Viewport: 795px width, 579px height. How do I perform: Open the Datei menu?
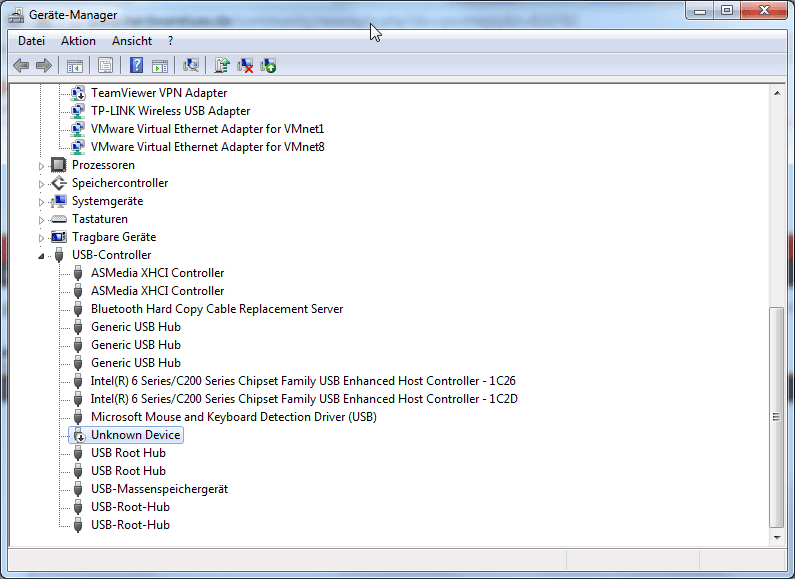[31, 41]
